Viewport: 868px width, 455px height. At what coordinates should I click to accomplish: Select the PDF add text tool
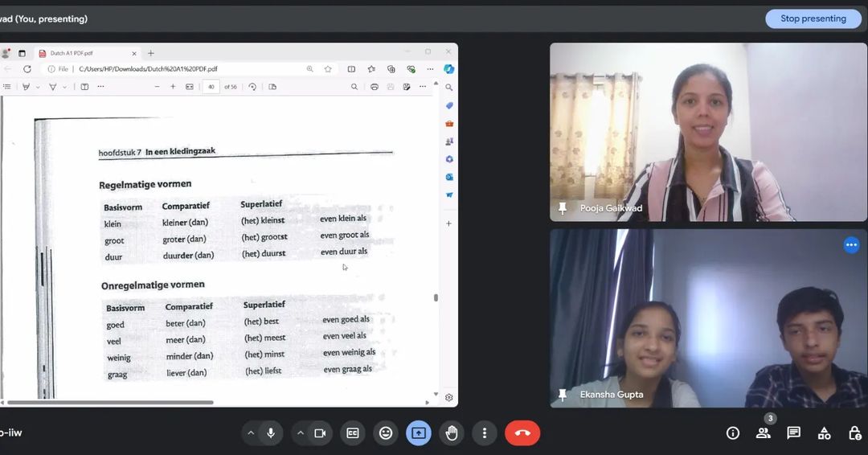tap(84, 87)
